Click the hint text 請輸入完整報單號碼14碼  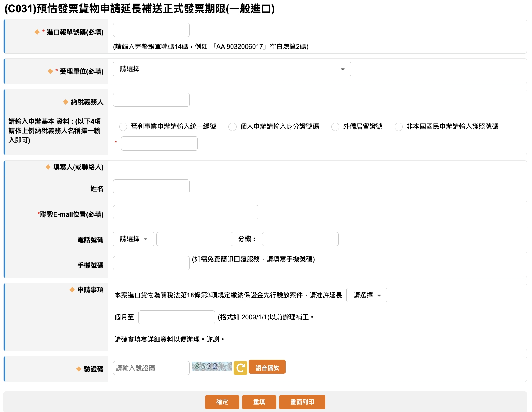tap(211, 47)
